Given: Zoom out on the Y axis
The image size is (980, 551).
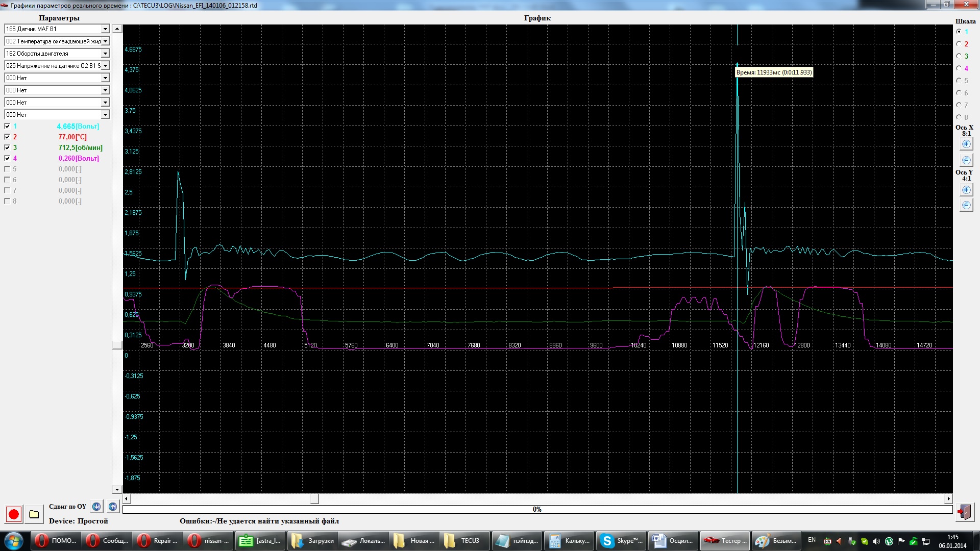Looking at the screenshot, I should tap(966, 205).
